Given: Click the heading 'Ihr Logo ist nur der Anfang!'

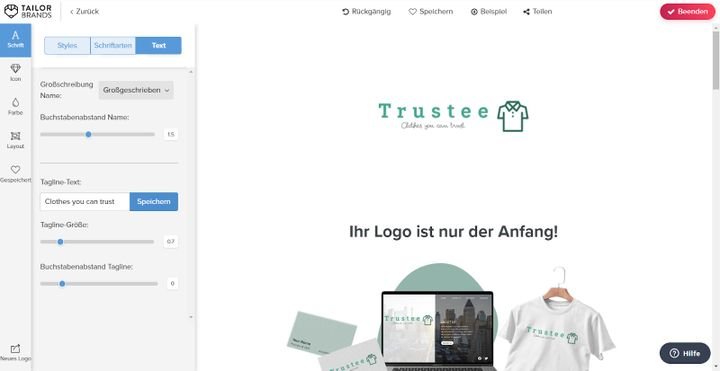Looking at the screenshot, I should 454,232.
